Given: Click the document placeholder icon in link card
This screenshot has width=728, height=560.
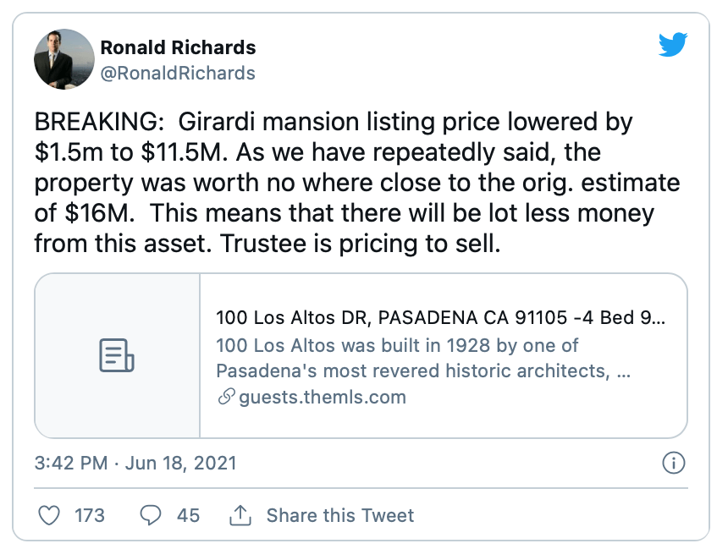Looking at the screenshot, I should 117,355.
